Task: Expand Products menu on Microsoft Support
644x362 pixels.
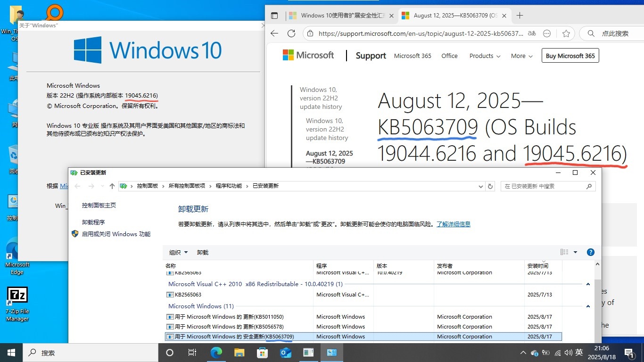Action: (485, 56)
